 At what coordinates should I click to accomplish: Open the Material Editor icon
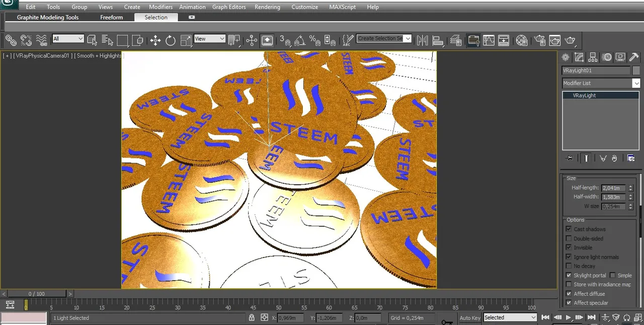tap(522, 40)
